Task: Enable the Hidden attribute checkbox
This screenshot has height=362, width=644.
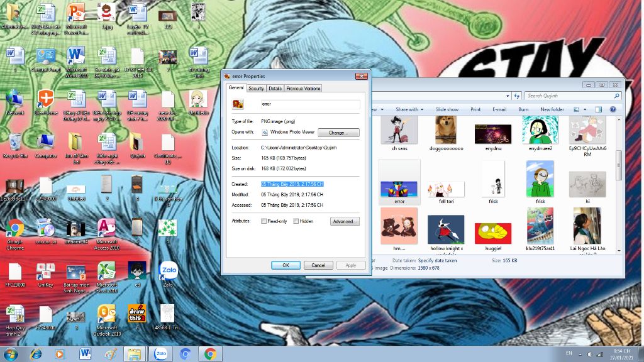Action: [x=296, y=221]
